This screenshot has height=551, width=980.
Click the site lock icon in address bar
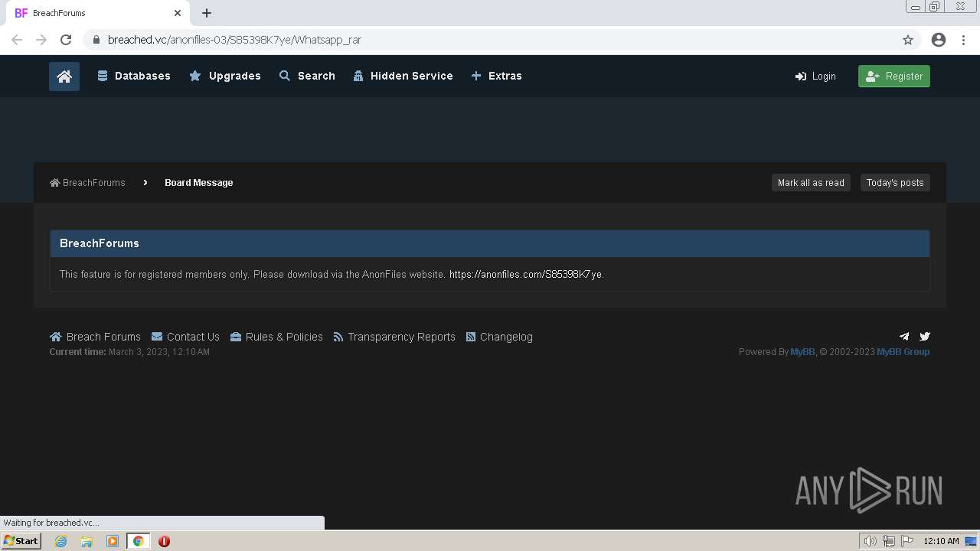[96, 40]
